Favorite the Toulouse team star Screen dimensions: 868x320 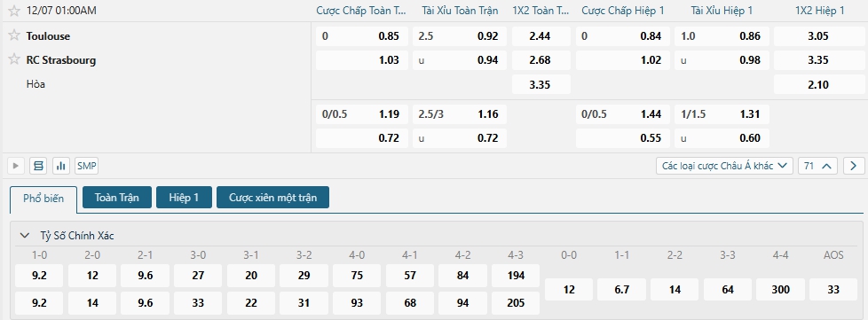[x=14, y=35]
